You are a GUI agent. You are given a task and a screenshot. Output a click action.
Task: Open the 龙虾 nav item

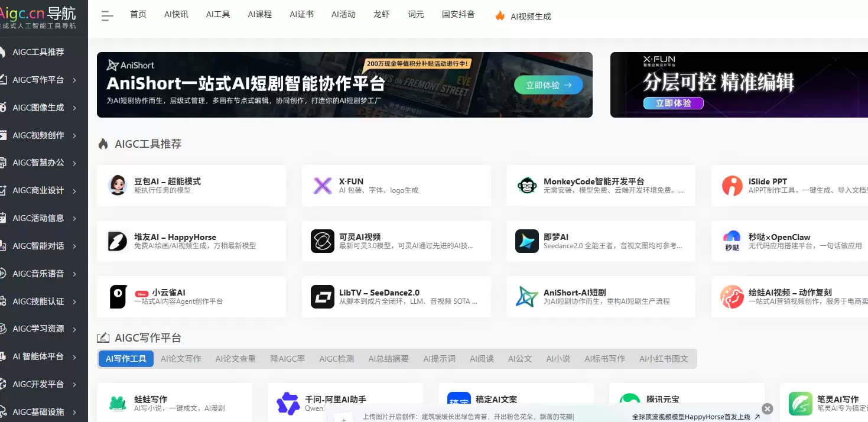[382, 14]
